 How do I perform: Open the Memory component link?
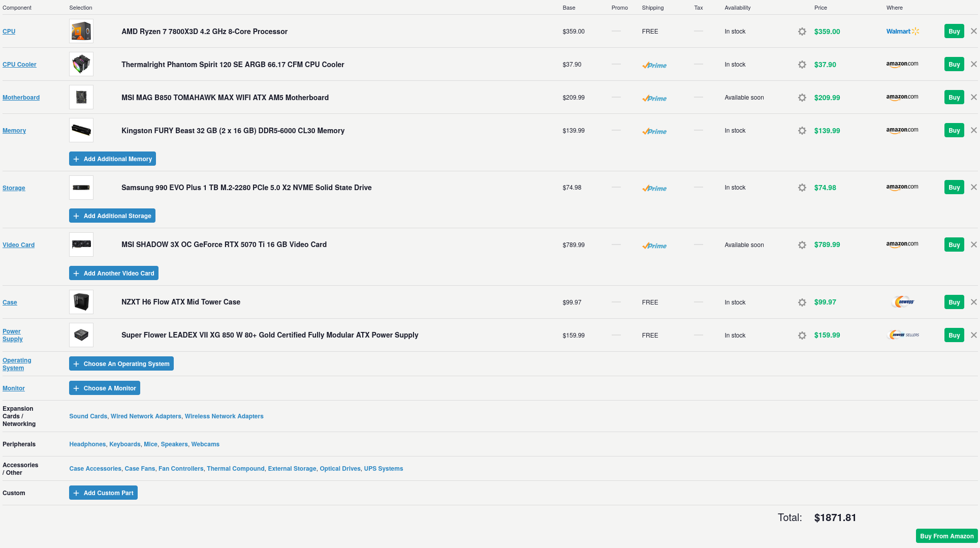click(x=14, y=131)
